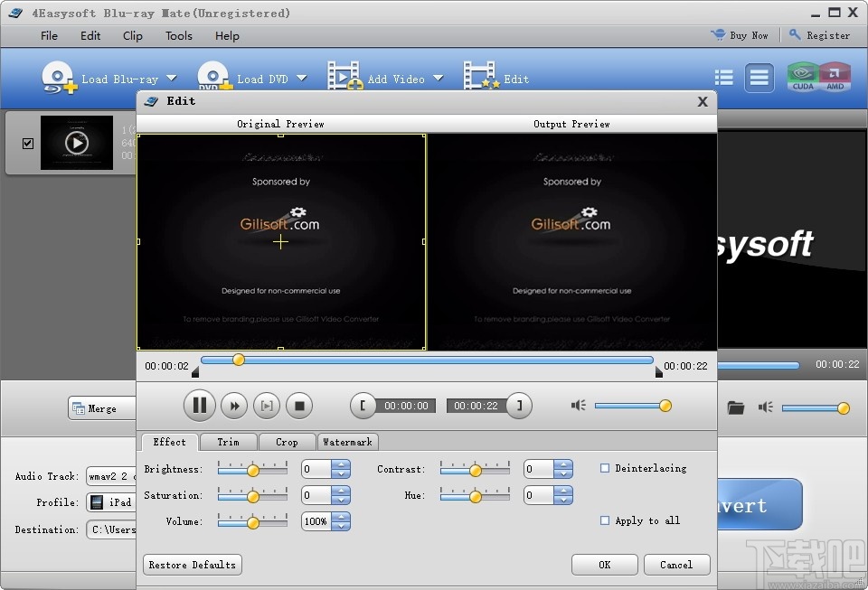
Task: Mute audio in main window preview
Action: (766, 407)
